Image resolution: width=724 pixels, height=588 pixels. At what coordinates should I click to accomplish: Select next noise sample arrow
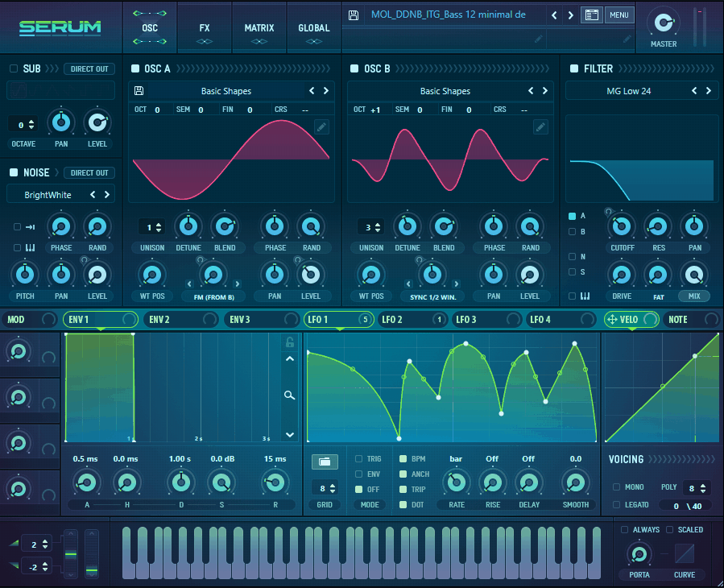[x=106, y=194]
